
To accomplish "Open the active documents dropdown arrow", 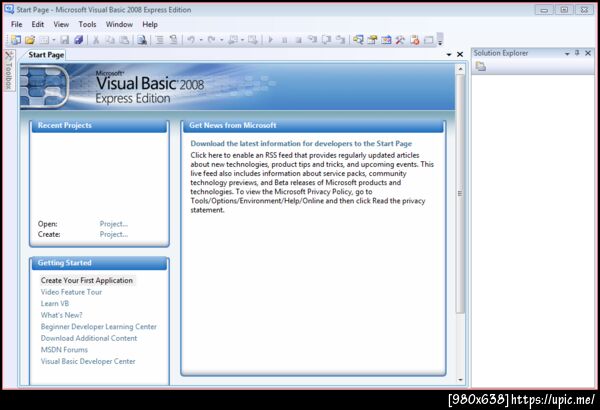I will [x=449, y=55].
